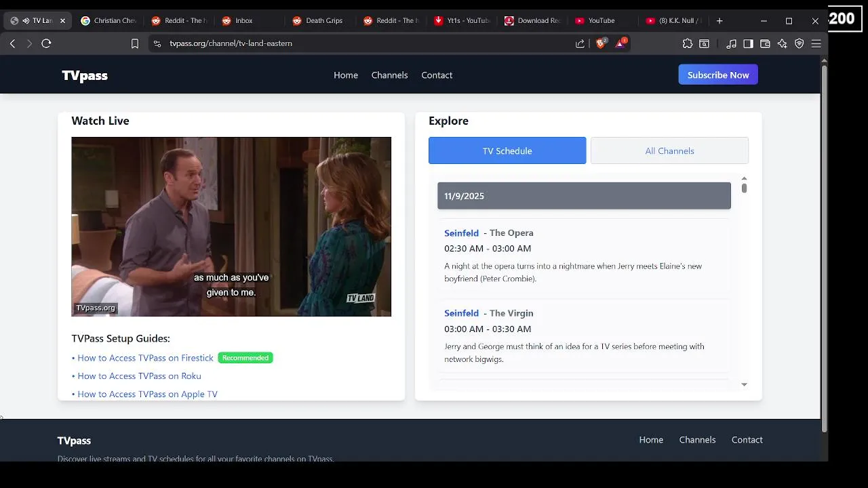The image size is (868, 488).
Task: Click the Seinfeld link for The Virgin
Action: click(461, 313)
